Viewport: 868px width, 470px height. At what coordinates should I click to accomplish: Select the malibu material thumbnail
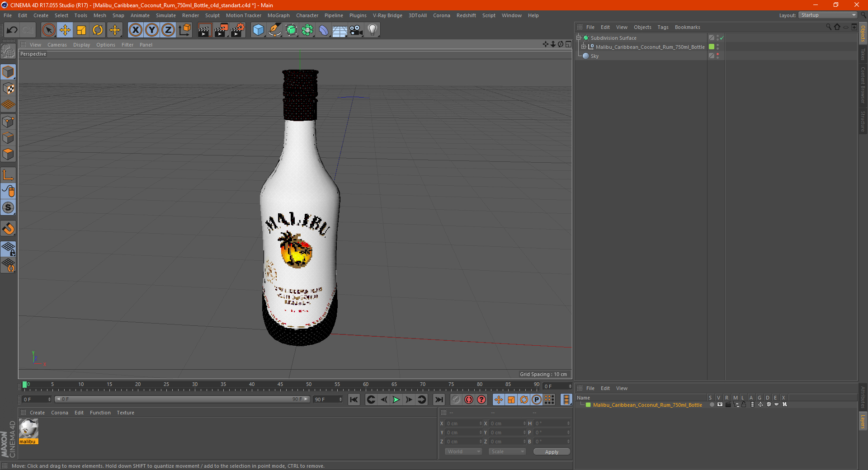(28, 428)
